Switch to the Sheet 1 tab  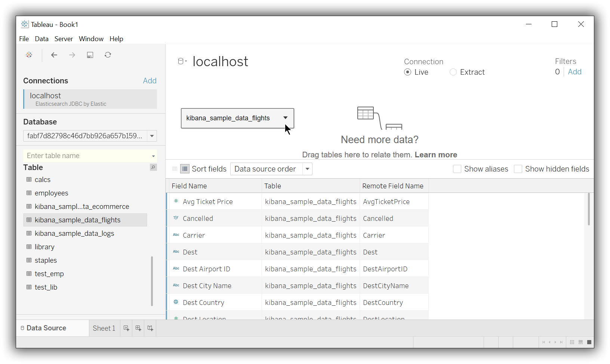pos(104,328)
